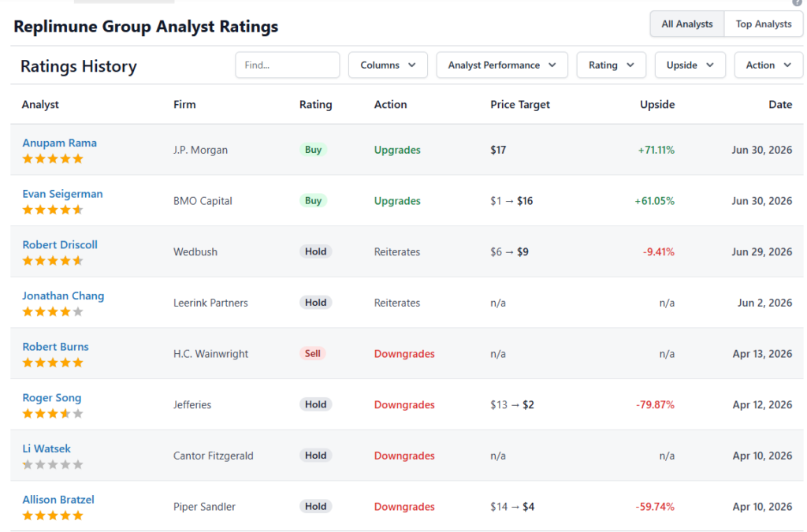This screenshot has width=807, height=532.
Task: Switch to All Analysts view
Action: [x=687, y=24]
